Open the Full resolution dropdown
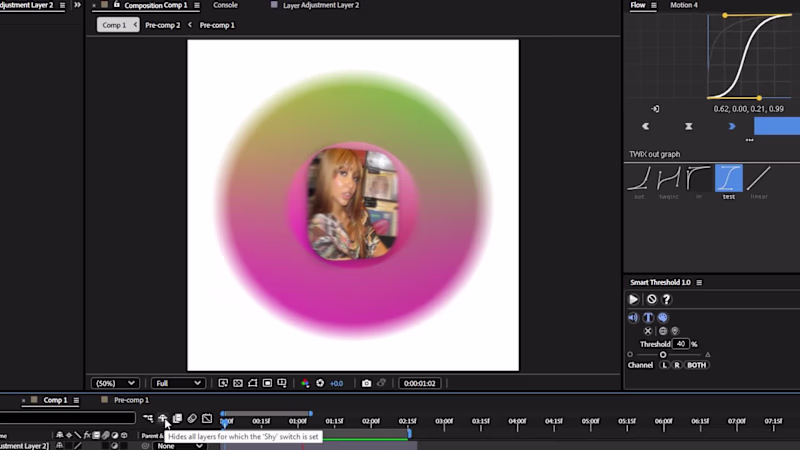Image resolution: width=800 pixels, height=450 pixels. pyautogui.click(x=178, y=383)
